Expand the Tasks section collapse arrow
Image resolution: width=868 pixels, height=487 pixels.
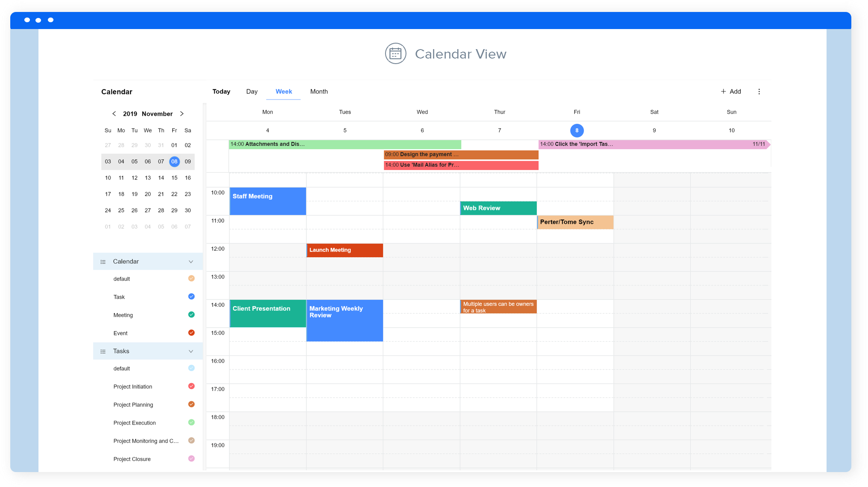pyautogui.click(x=191, y=351)
